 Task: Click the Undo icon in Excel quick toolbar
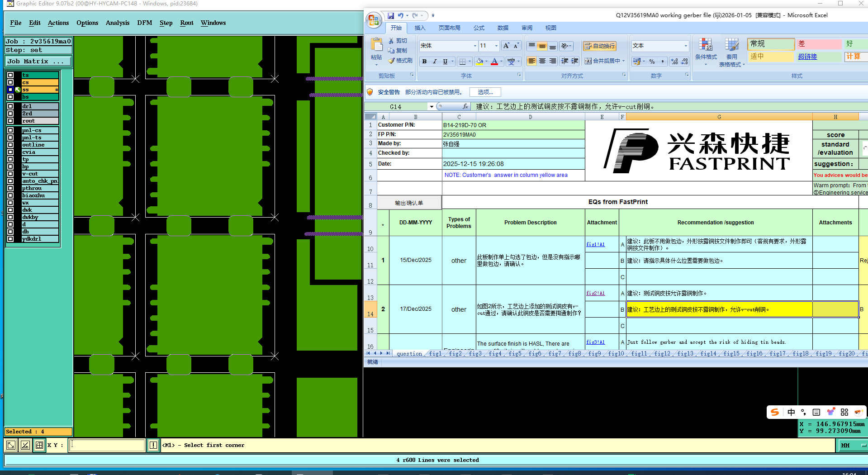(400, 15)
